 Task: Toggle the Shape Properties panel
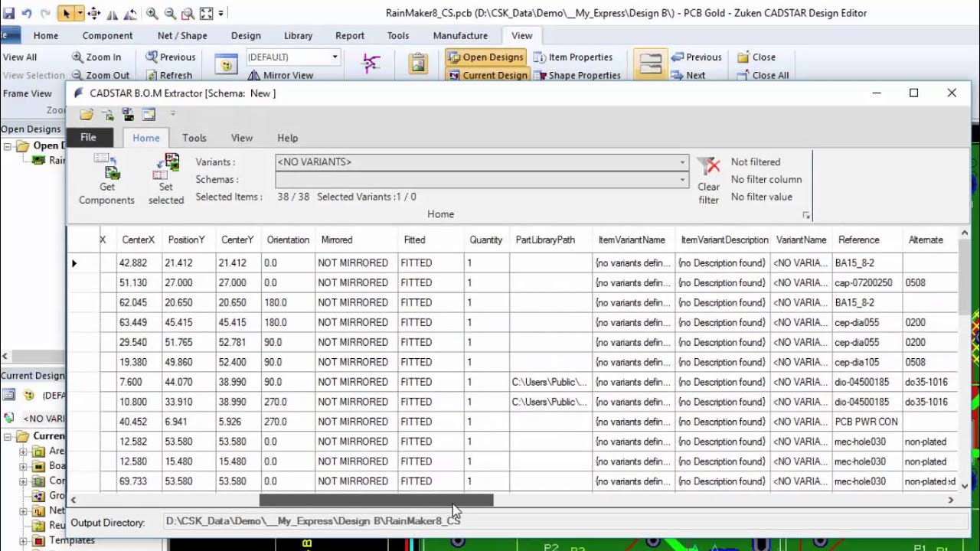(x=577, y=75)
